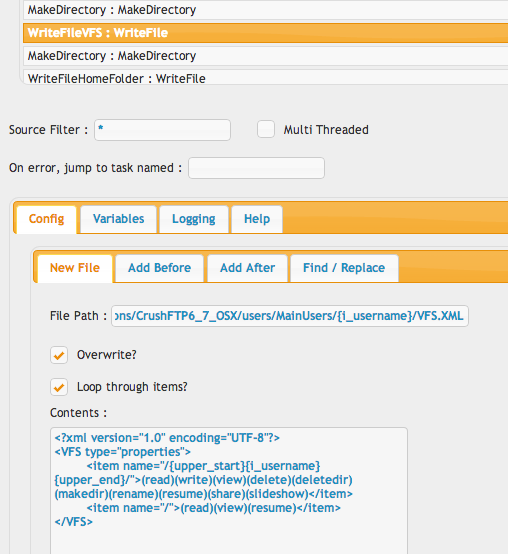Uncheck the Overwrite? checkbox
The image size is (508, 554).
(59, 355)
